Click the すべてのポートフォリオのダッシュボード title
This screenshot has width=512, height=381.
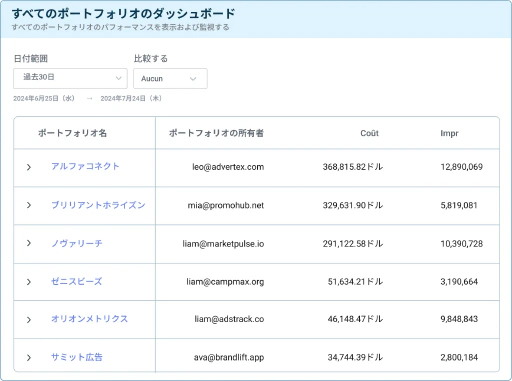click(x=124, y=14)
